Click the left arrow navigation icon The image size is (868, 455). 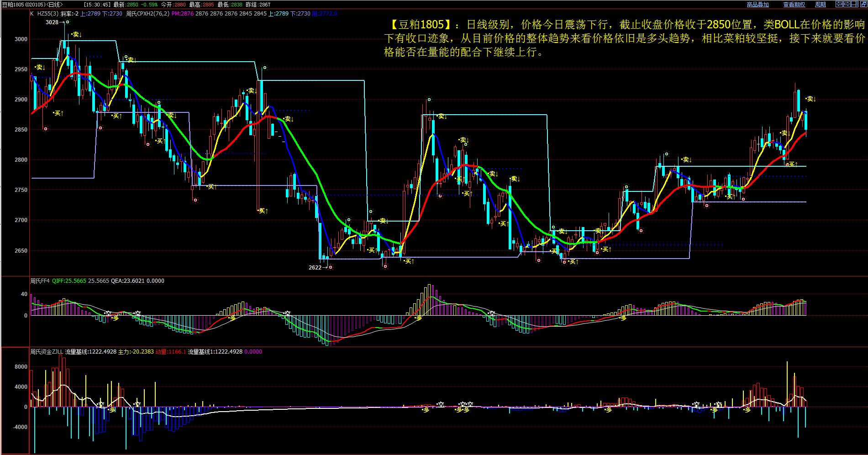pos(839,4)
